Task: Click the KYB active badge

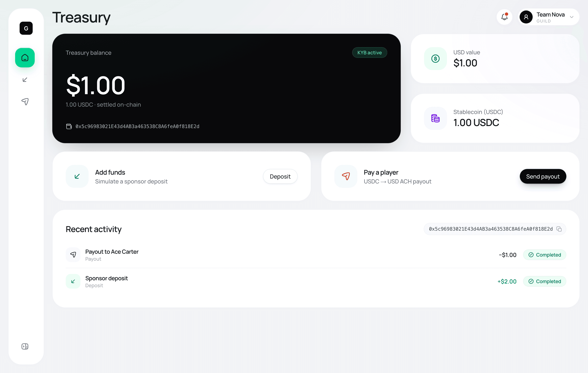Action: point(370,52)
